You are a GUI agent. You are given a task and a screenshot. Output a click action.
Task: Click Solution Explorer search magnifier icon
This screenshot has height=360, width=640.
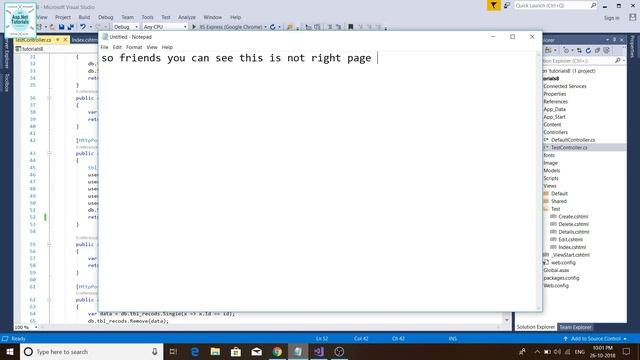[x=618, y=61]
